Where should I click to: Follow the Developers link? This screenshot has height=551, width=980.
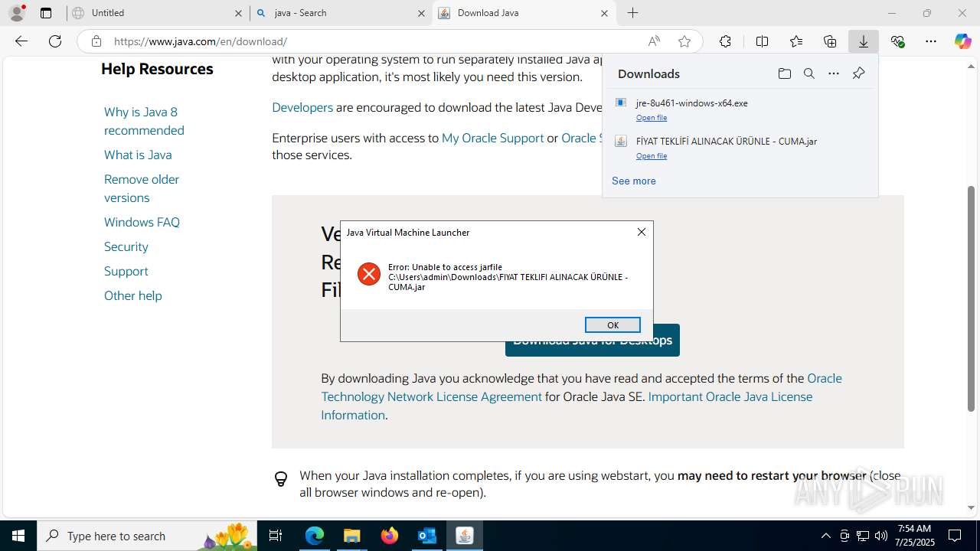pyautogui.click(x=302, y=107)
